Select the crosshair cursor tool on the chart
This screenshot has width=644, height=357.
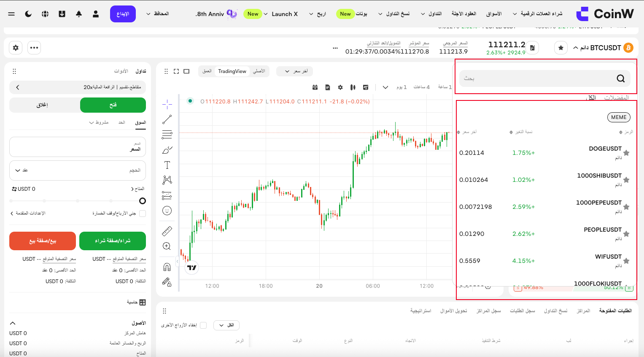click(x=167, y=104)
